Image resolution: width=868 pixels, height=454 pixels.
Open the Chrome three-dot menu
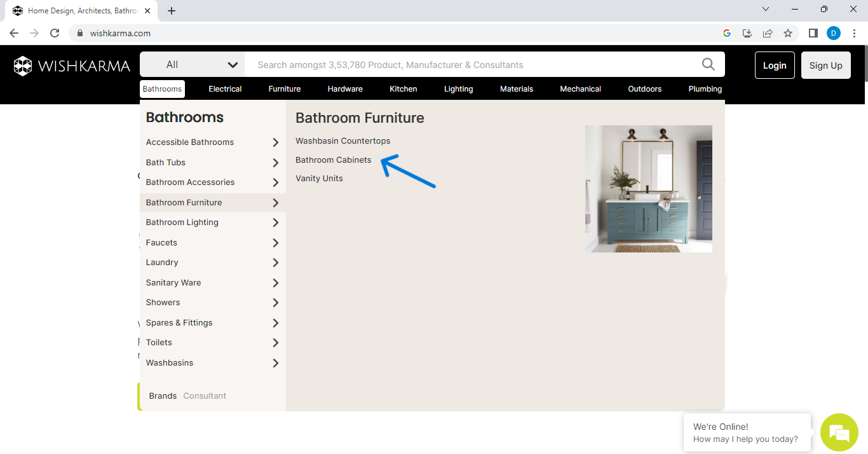[x=854, y=33]
